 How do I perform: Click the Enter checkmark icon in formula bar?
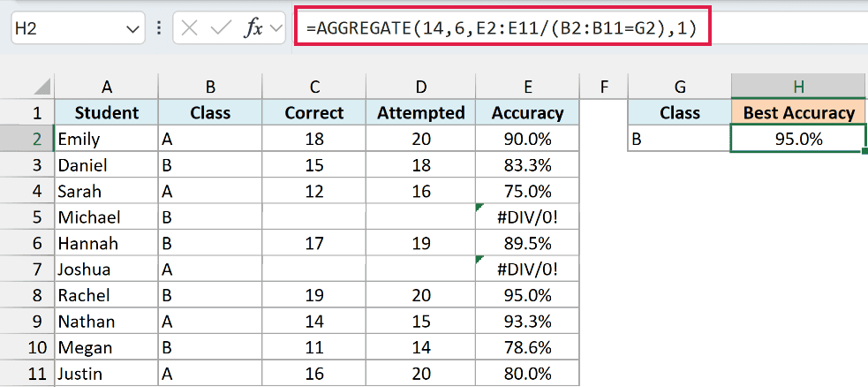pyautogui.click(x=222, y=29)
